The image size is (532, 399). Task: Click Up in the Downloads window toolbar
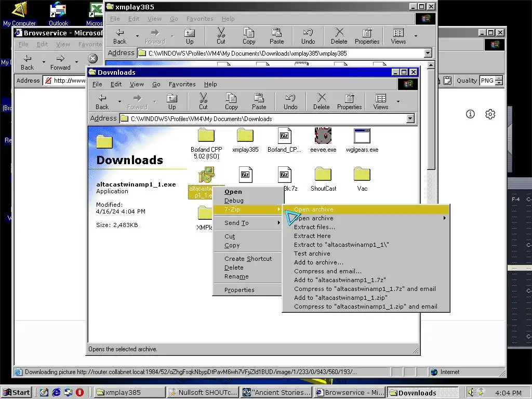pyautogui.click(x=172, y=102)
